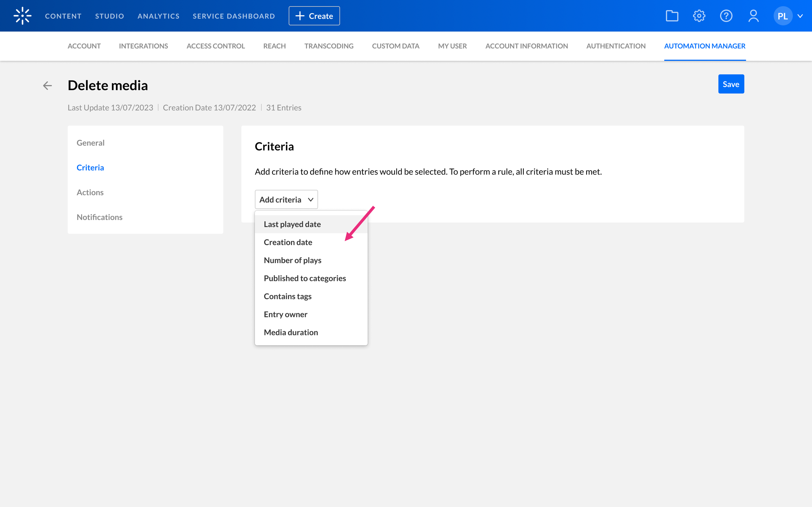Screen dimensions: 812x507
Task: Pick the Number of plays criterion
Action: coord(292,260)
